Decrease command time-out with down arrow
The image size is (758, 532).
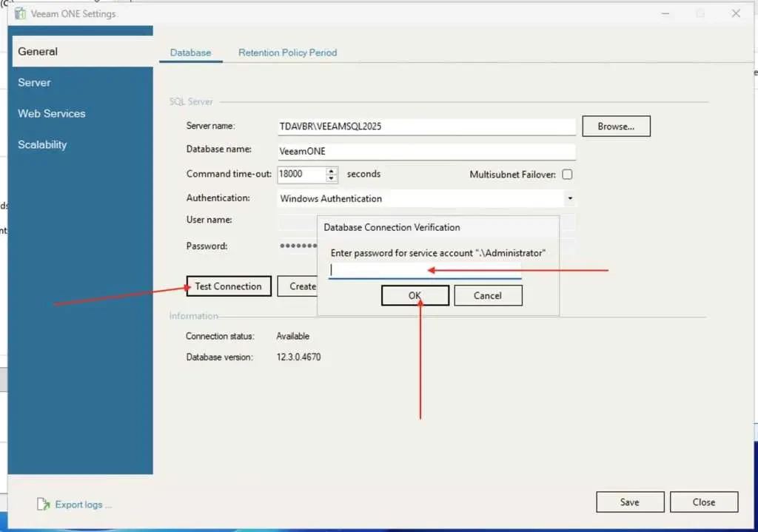pos(331,178)
